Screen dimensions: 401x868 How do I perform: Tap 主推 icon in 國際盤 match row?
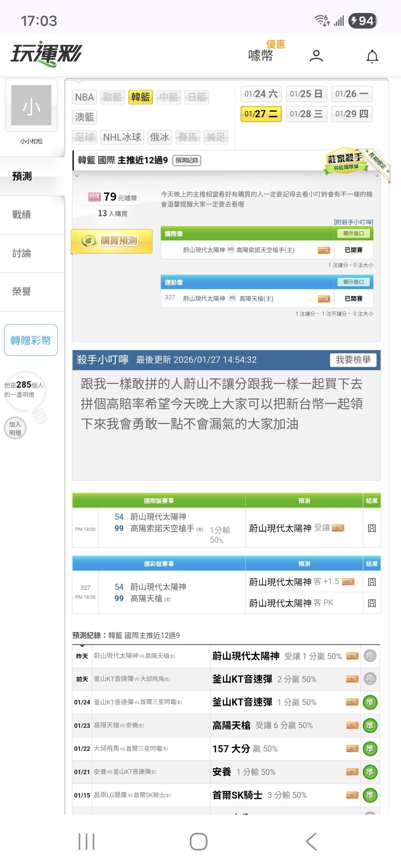point(324,250)
